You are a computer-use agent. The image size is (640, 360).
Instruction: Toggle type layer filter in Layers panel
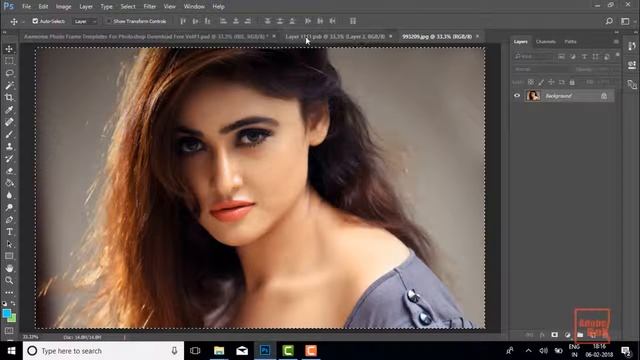[584, 56]
